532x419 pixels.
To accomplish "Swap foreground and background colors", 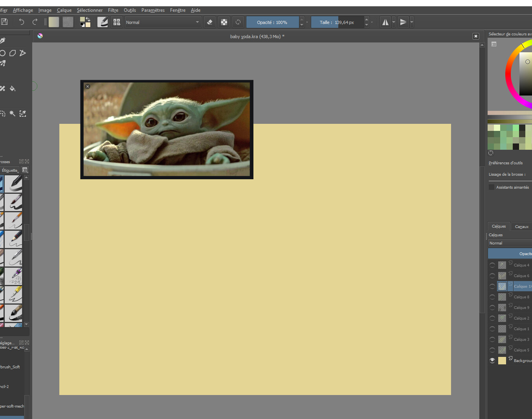I will [88, 19].
